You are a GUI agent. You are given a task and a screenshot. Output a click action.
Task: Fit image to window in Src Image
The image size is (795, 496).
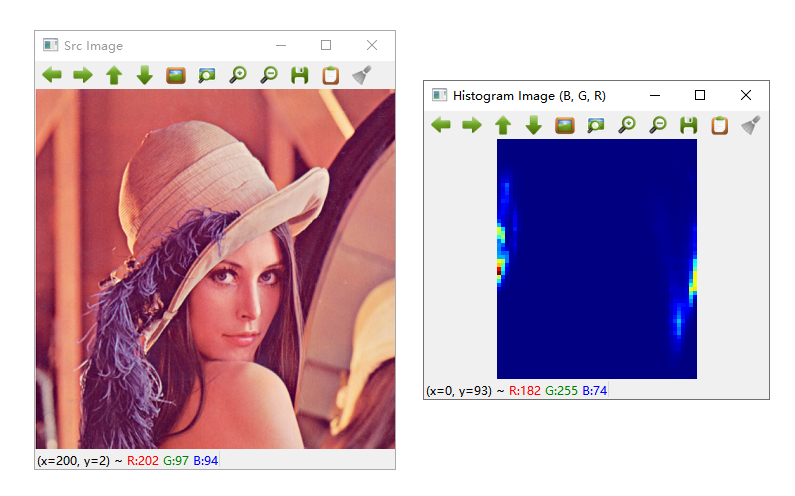pos(207,75)
